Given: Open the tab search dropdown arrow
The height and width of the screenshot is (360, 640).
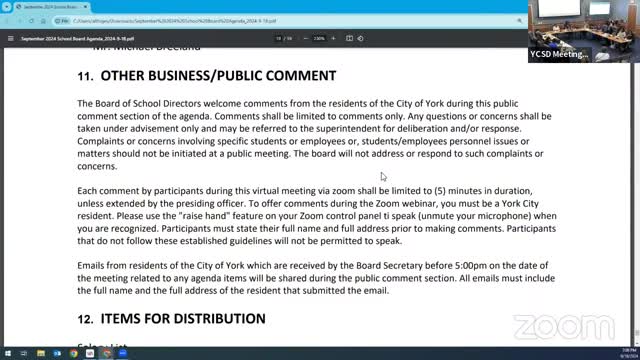Looking at the screenshot, I should pyautogui.click(x=6, y=7).
